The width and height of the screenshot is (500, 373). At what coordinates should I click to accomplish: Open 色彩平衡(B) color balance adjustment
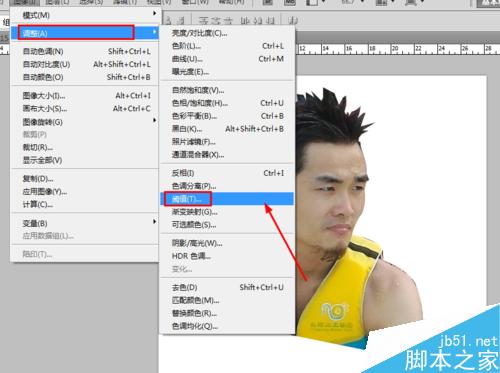tap(227, 116)
